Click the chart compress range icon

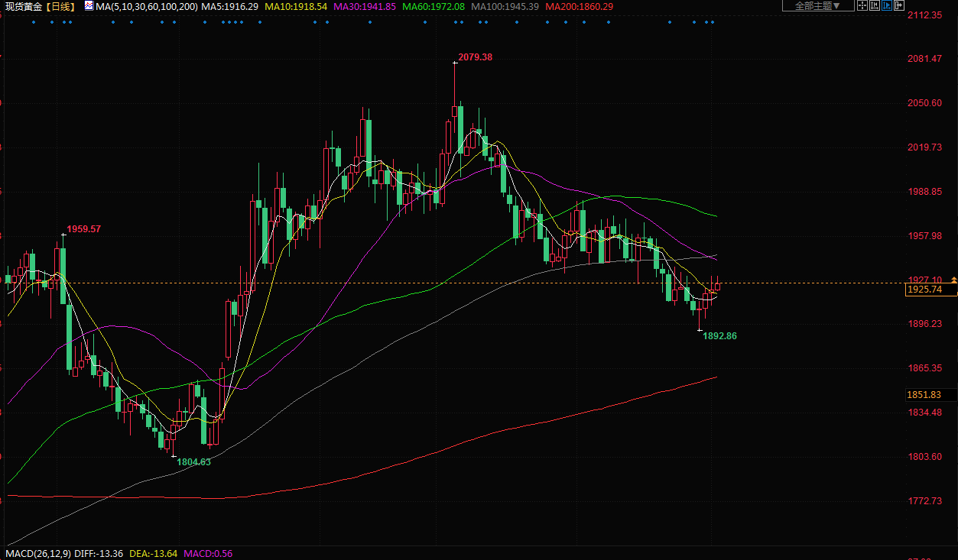pos(875,6)
